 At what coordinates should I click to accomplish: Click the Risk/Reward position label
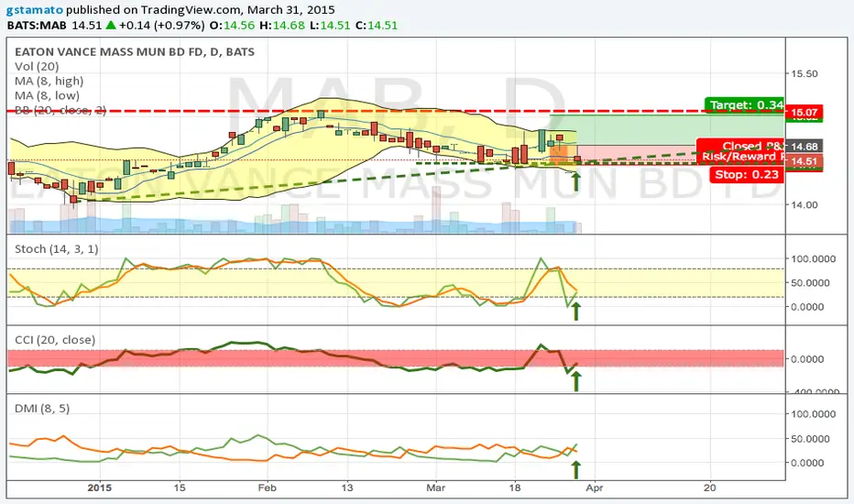(743, 157)
